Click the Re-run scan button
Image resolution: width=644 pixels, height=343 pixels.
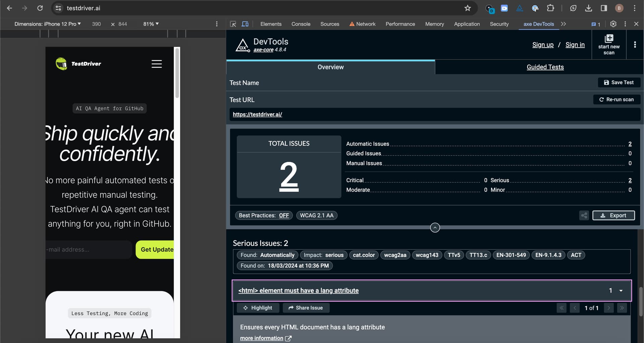point(616,100)
